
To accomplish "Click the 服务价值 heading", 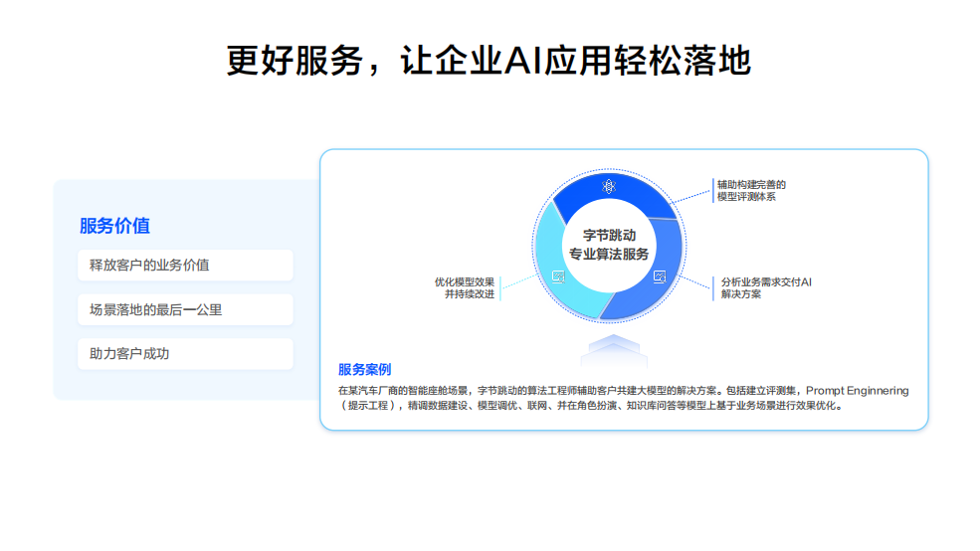I will click(x=114, y=226).
